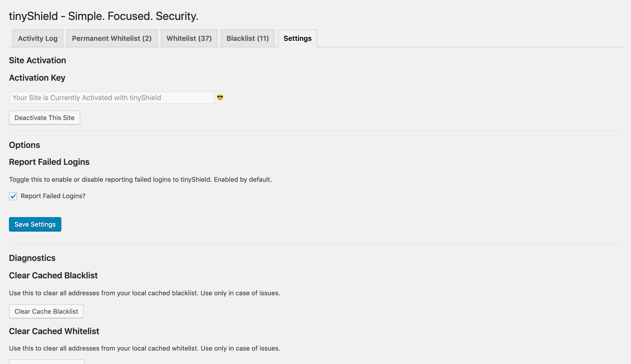Image resolution: width=631 pixels, height=364 pixels.
Task: Click the partially visible Clear Cache Whitelist button
Action: pyautogui.click(x=47, y=362)
